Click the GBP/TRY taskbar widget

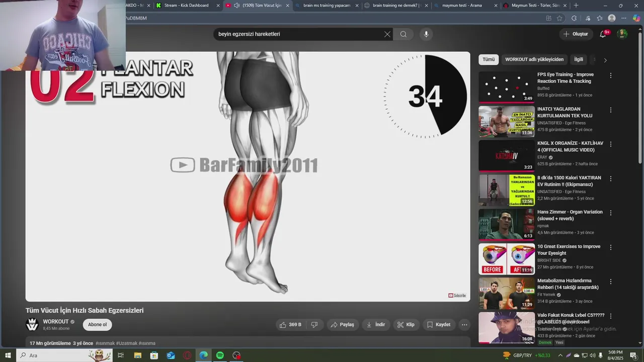(x=527, y=355)
